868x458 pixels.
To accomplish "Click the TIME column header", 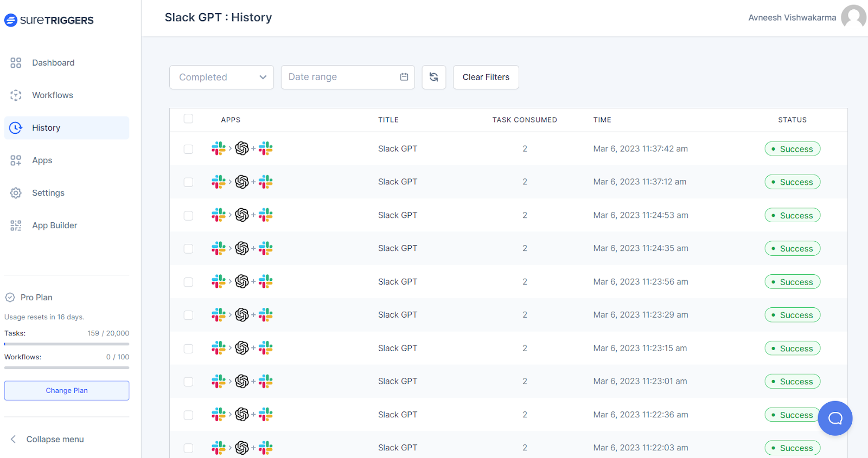I will pyautogui.click(x=602, y=120).
